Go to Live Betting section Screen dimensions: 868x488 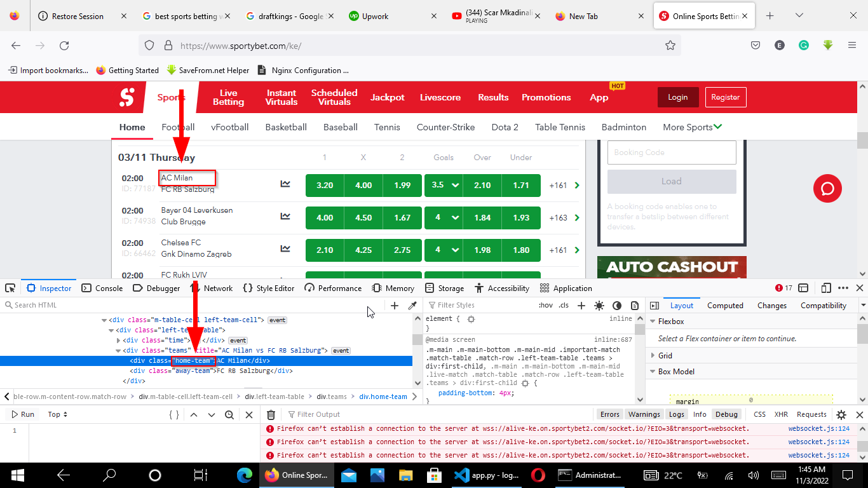pos(228,97)
